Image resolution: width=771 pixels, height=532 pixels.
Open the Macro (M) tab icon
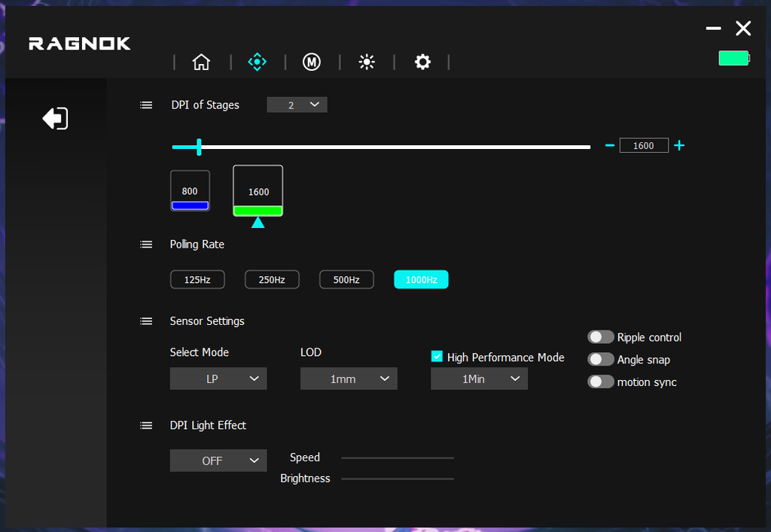[x=312, y=62]
